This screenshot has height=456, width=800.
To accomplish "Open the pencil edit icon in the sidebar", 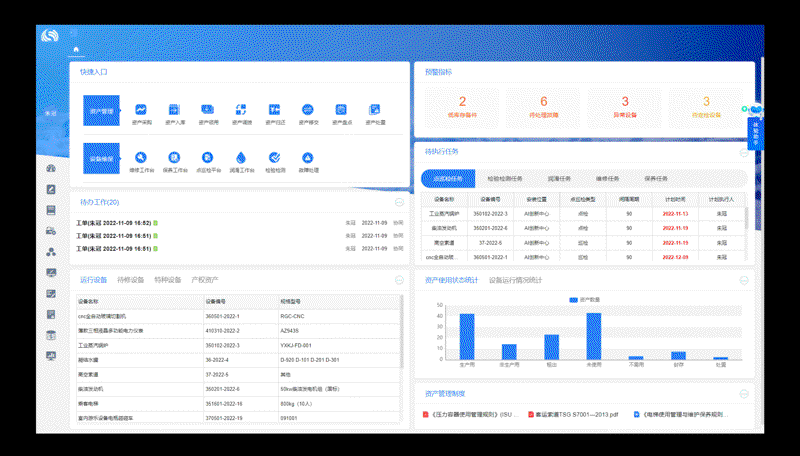I will coord(51,189).
